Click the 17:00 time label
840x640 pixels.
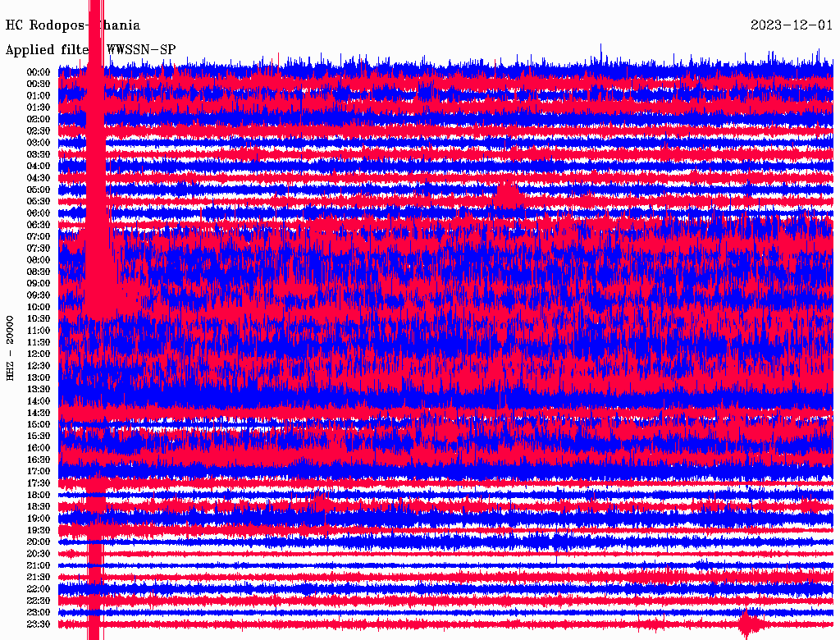(x=39, y=471)
